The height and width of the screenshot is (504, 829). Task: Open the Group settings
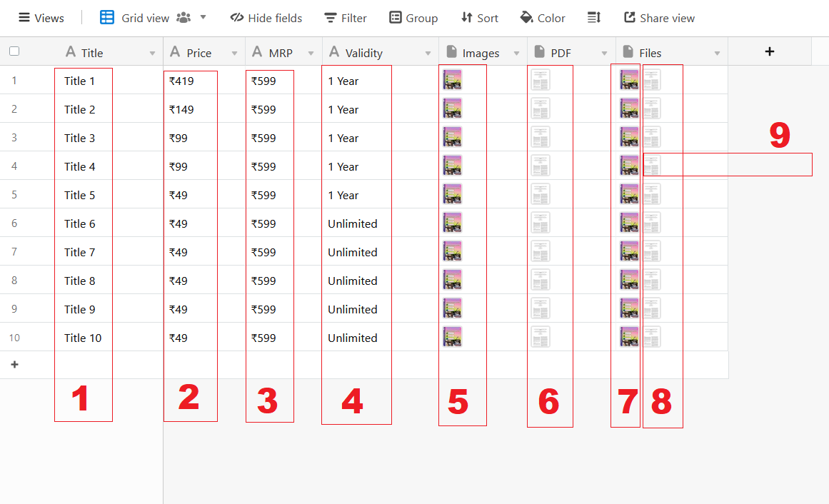coord(413,18)
